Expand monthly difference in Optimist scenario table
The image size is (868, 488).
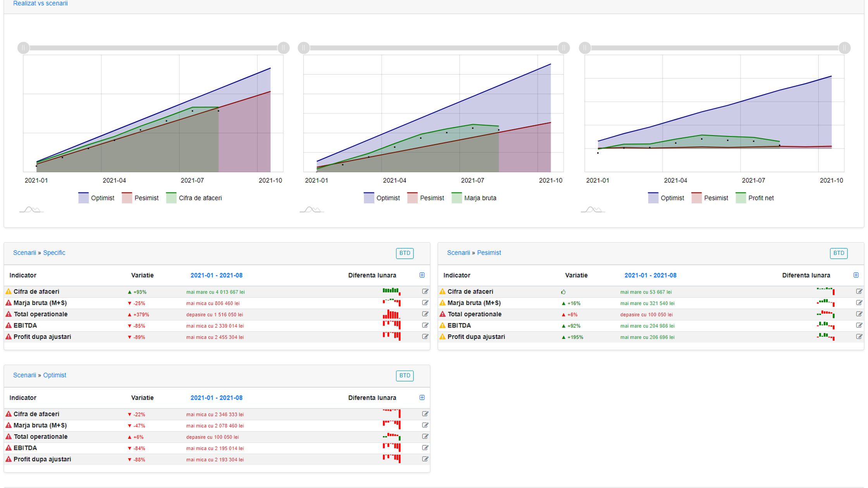(422, 397)
